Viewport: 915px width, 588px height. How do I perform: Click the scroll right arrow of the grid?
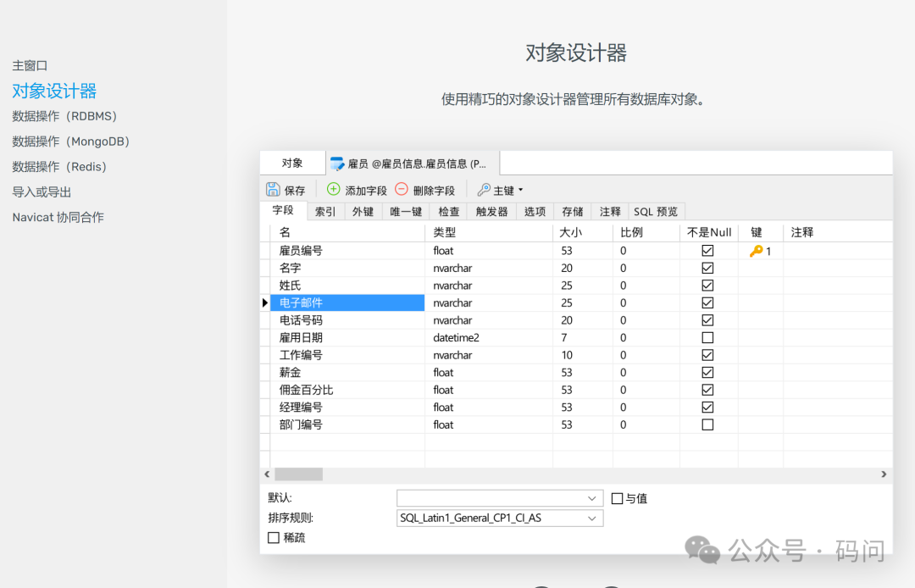884,474
